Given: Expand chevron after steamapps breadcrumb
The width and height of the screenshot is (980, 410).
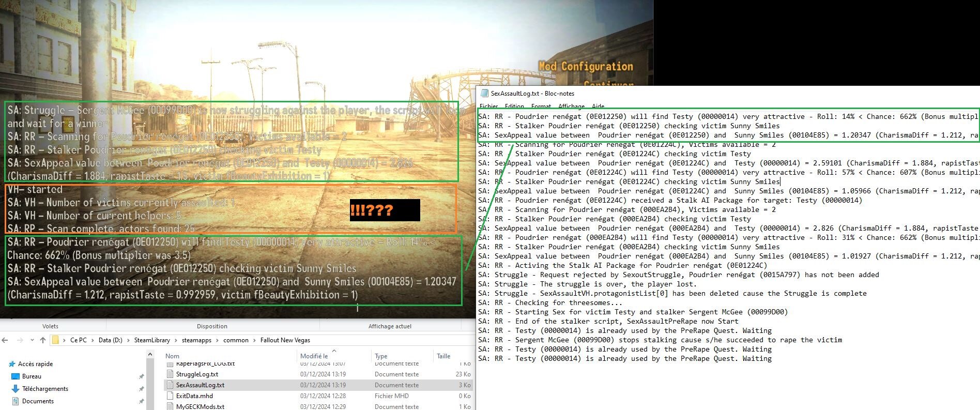Looking at the screenshot, I should click(x=217, y=340).
